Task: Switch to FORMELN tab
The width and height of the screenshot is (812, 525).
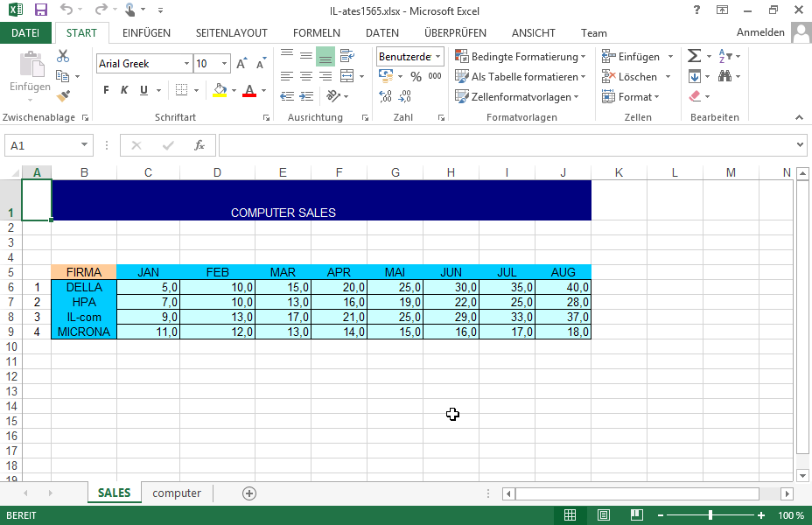Action: (317, 33)
